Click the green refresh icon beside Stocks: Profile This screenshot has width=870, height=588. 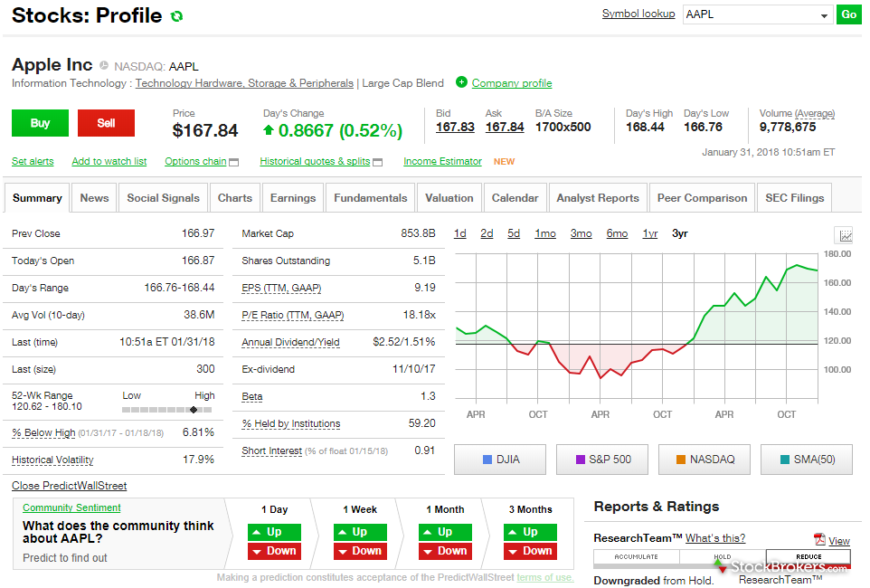click(176, 16)
